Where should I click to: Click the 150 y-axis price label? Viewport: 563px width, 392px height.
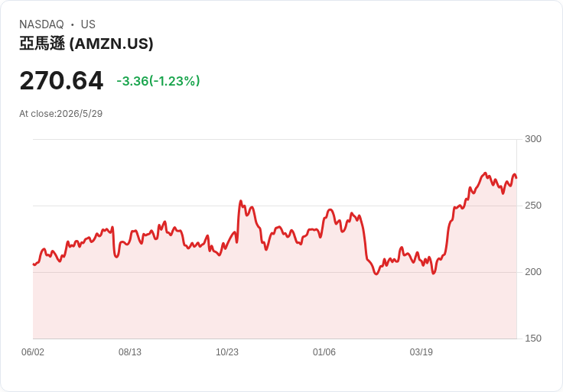click(533, 339)
